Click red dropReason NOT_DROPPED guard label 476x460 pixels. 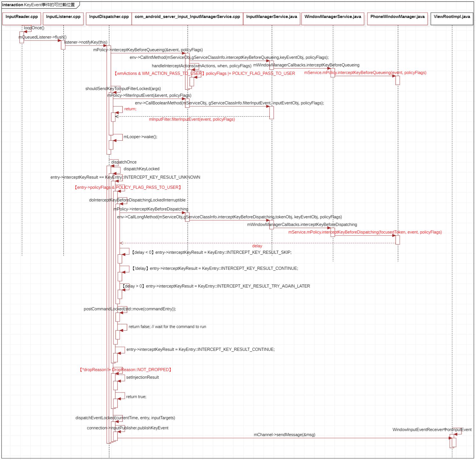[x=126, y=370]
